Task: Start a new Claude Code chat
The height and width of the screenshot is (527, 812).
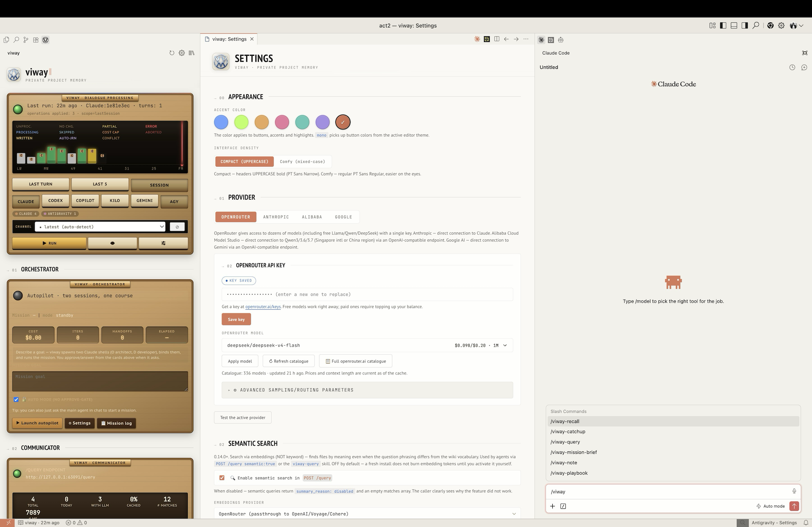Action: [x=804, y=67]
